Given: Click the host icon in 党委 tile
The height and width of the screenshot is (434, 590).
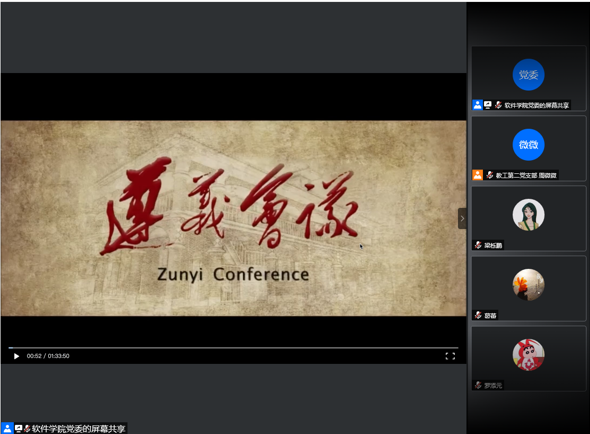Looking at the screenshot, I should pos(477,105).
